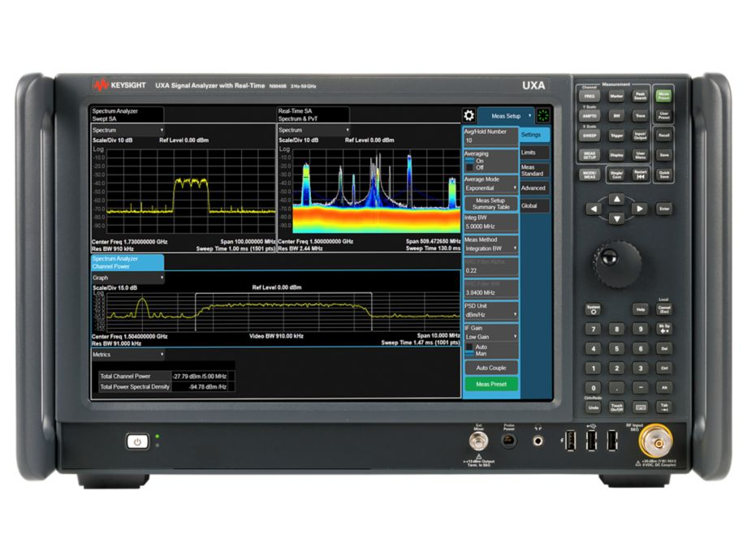Select the Advanced side tab
747x560 pixels.
534,188
